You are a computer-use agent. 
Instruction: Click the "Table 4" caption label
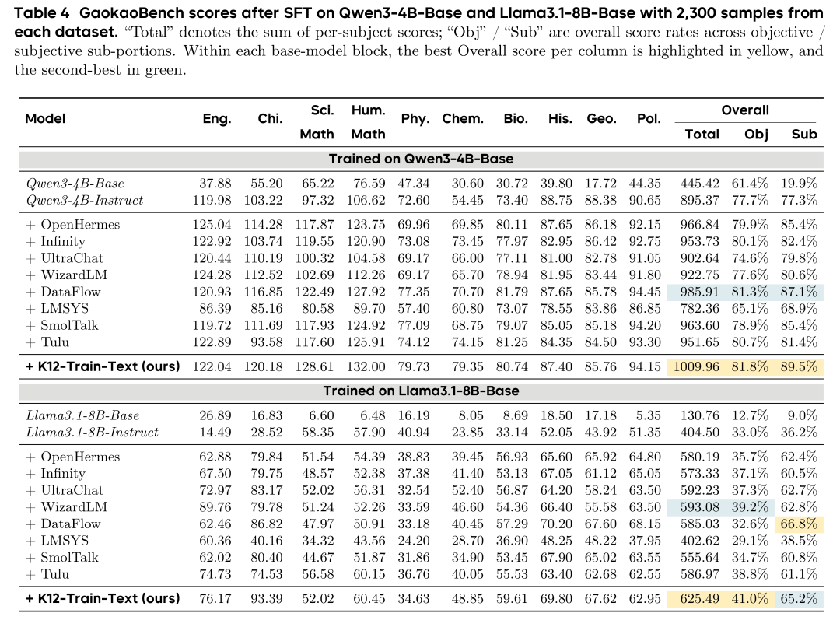tap(42, 12)
